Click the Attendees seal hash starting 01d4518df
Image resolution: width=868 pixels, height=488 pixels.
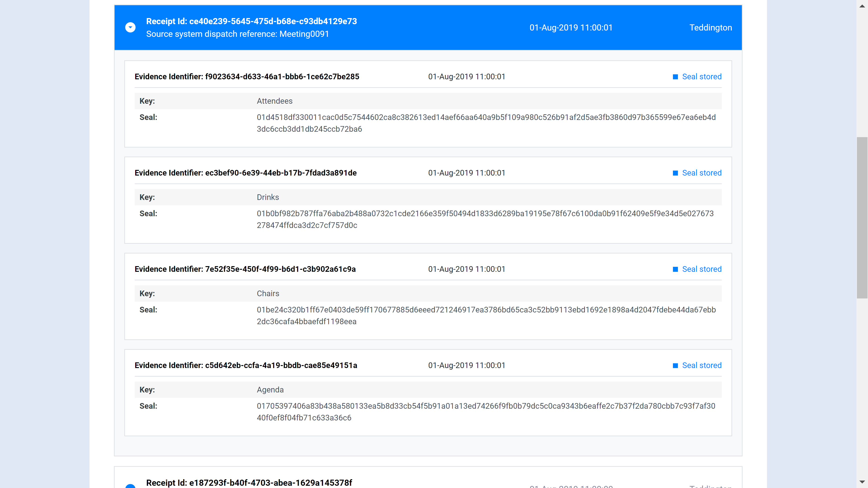click(x=486, y=123)
